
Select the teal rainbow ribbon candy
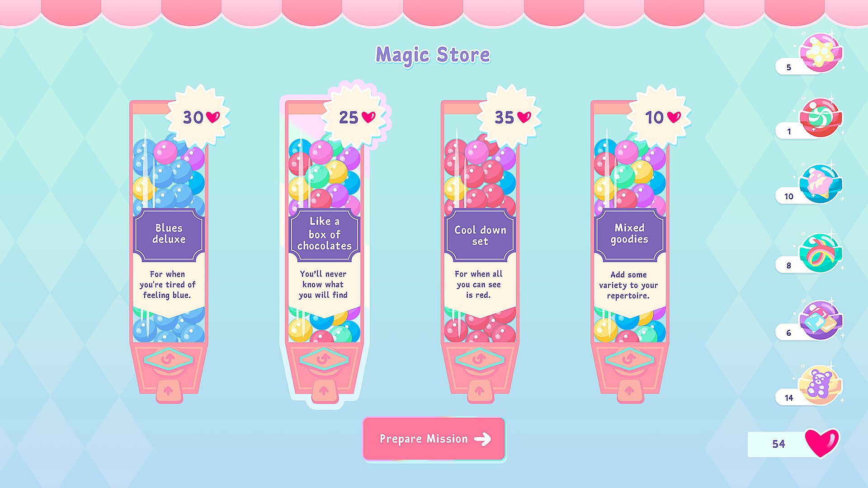tap(821, 252)
